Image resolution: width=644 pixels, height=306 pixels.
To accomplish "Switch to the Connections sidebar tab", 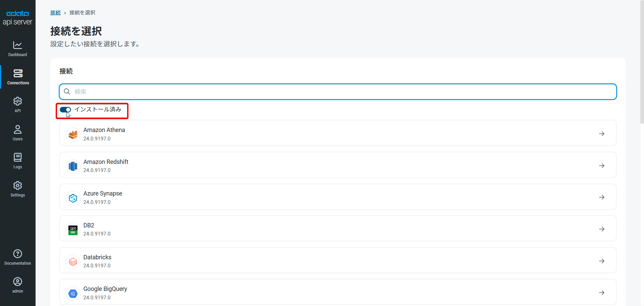I will 18,77.
